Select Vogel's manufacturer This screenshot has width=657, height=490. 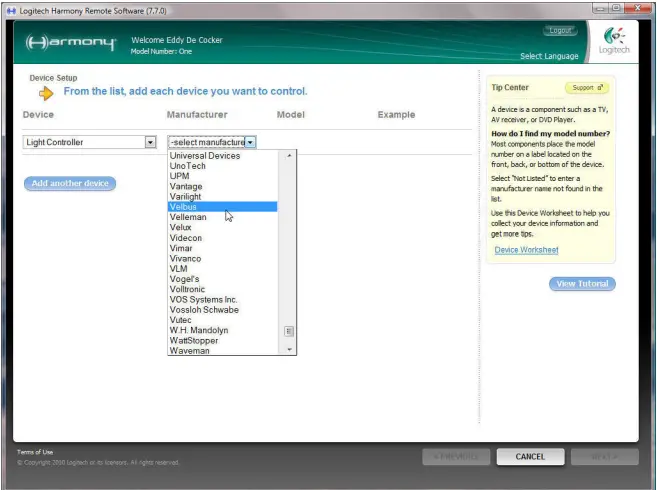pyautogui.click(x=222, y=279)
